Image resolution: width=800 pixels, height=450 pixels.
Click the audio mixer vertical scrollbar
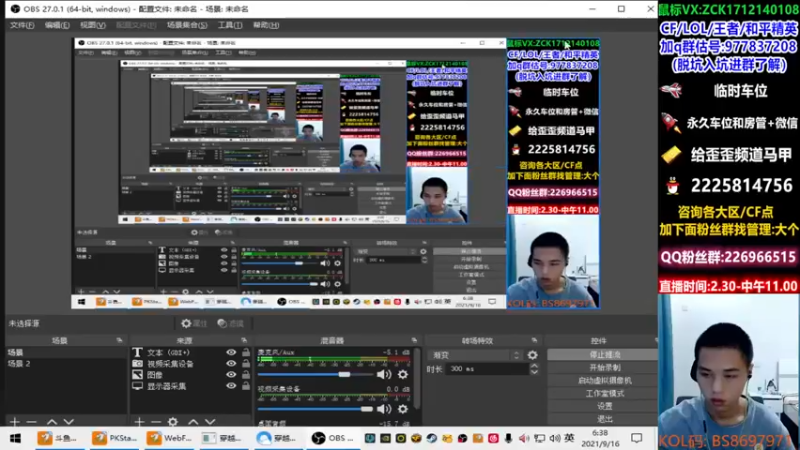click(x=417, y=380)
